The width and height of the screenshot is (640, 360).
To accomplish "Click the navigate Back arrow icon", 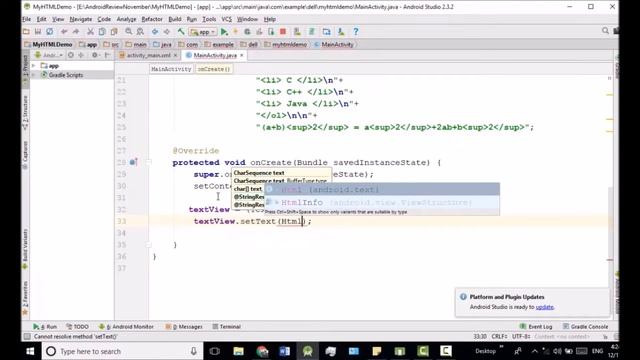I will tap(155, 31).
